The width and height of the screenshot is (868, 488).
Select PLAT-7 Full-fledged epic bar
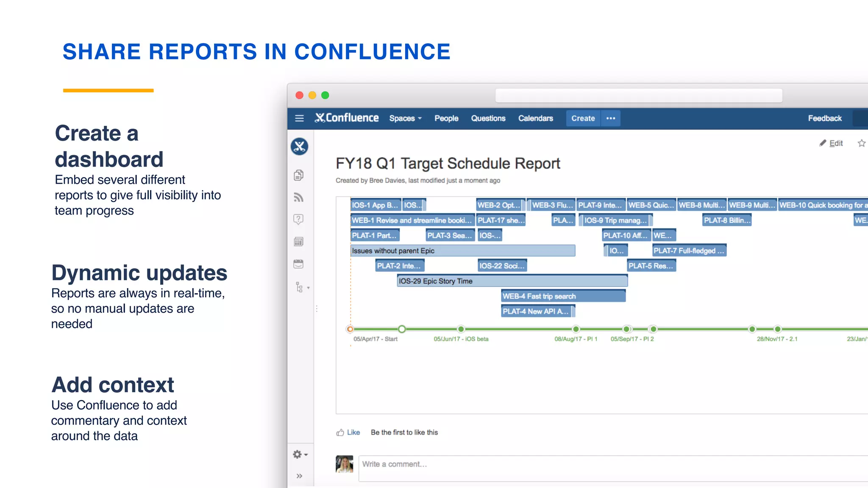(689, 251)
